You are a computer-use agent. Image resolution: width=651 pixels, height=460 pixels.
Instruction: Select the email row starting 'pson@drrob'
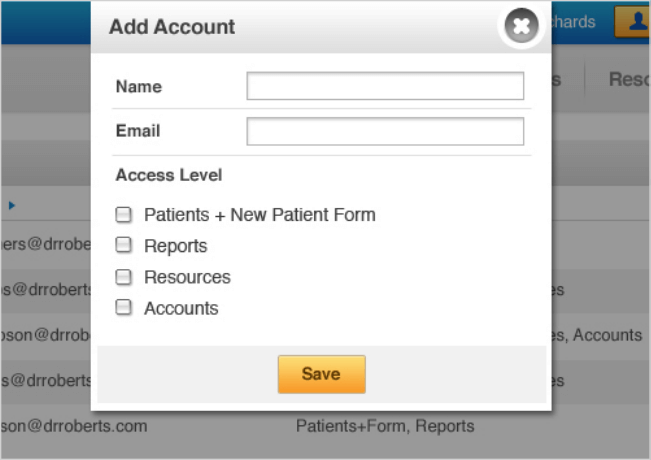pos(45,336)
